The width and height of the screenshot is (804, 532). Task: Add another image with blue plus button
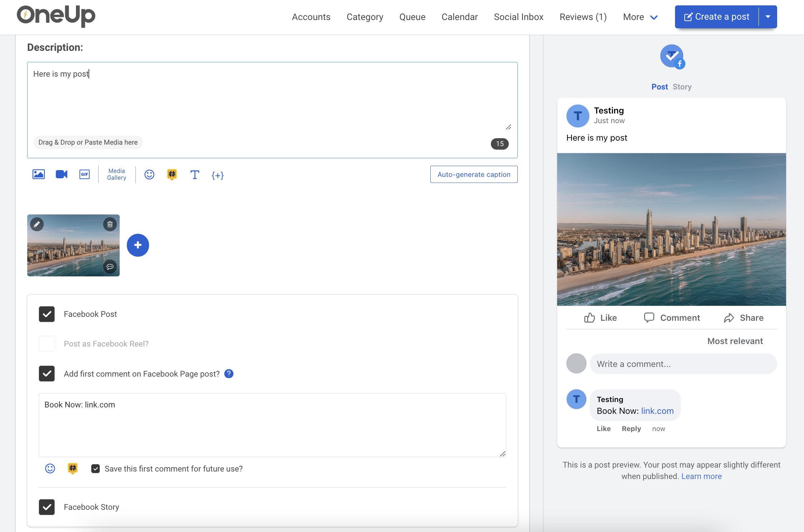point(138,245)
